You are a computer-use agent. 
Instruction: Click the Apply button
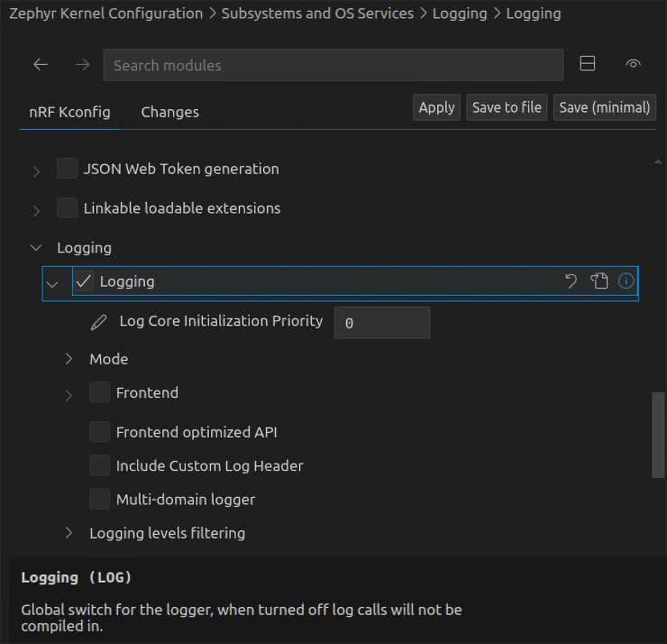click(x=436, y=107)
